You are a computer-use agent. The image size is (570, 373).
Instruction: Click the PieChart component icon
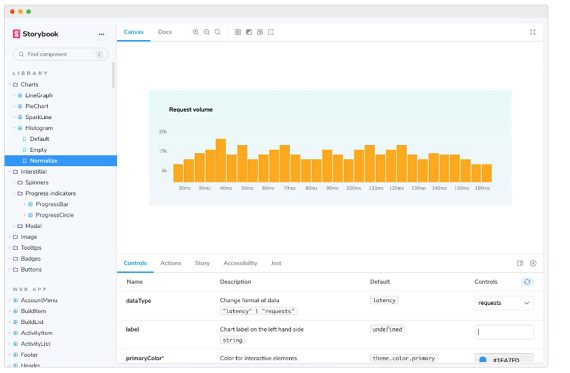(x=20, y=106)
